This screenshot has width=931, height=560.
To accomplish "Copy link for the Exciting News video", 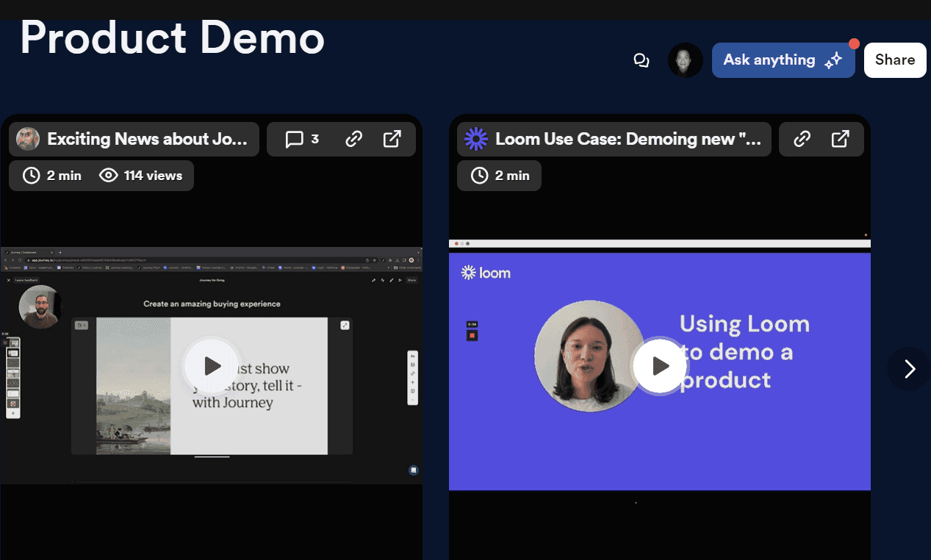I will click(x=354, y=139).
